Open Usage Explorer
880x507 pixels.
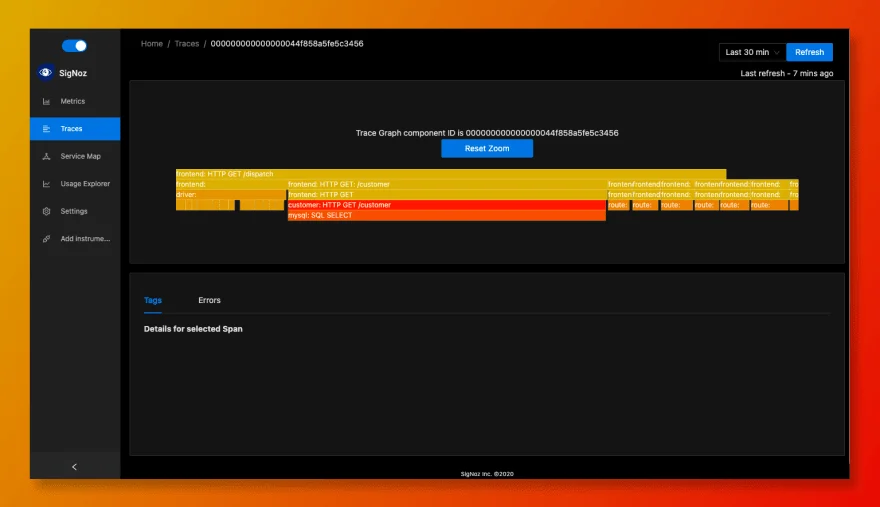click(75, 184)
